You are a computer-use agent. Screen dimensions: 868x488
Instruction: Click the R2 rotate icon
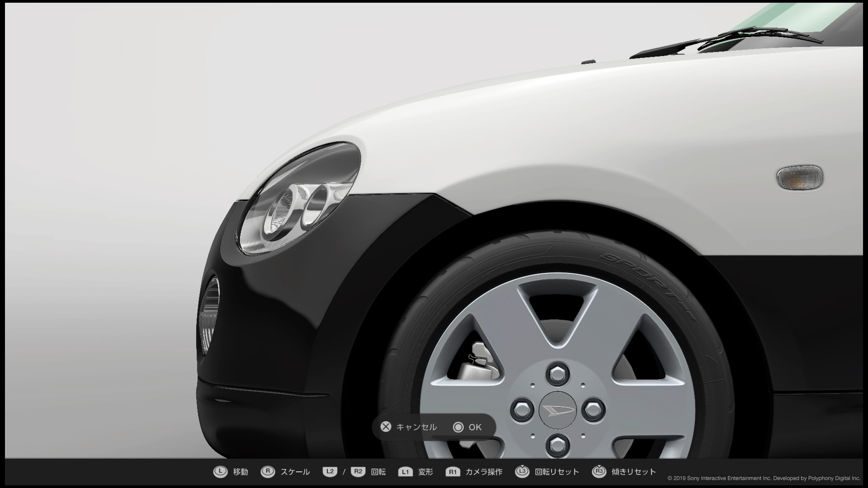pyautogui.click(x=358, y=472)
